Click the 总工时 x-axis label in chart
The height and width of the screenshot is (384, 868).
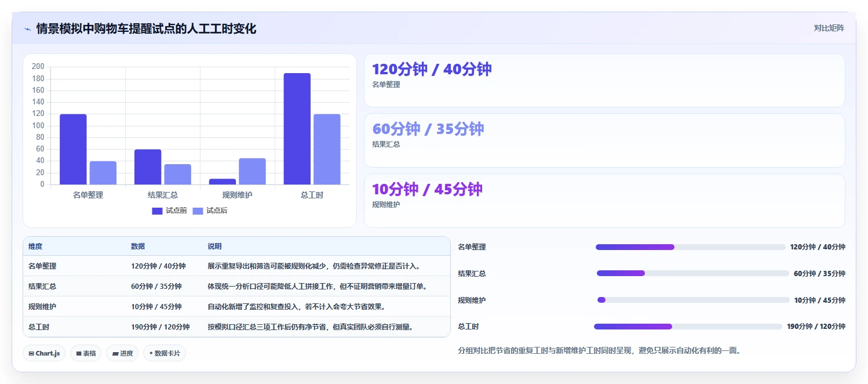[312, 195]
